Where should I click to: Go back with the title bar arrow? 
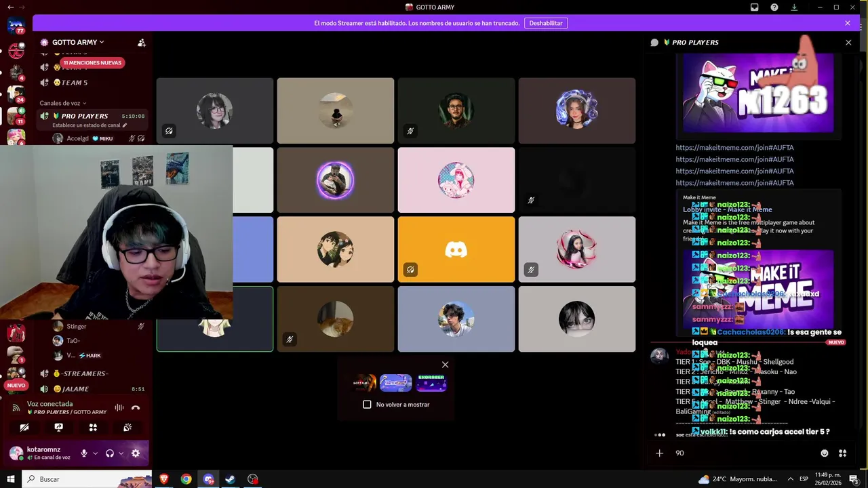coord(9,7)
